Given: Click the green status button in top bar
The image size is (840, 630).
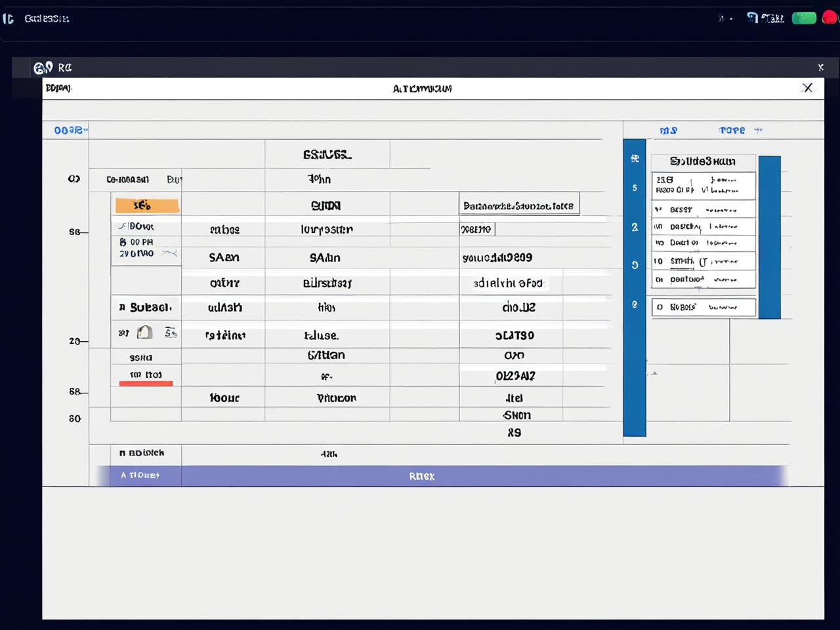Looking at the screenshot, I should [803, 18].
